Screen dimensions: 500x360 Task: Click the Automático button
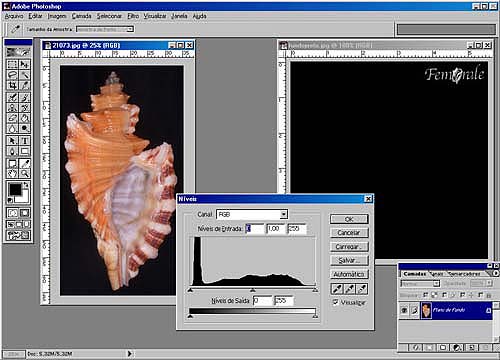click(349, 274)
